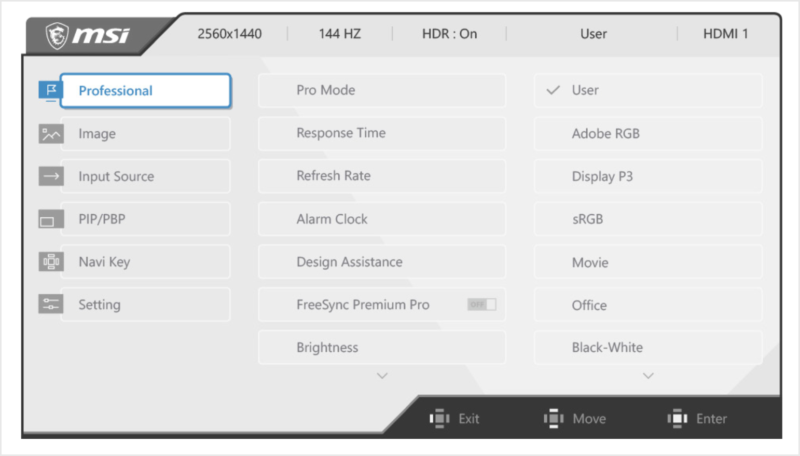Click the PIP/PBP screen icon
This screenshot has height=456, width=800.
(x=51, y=219)
